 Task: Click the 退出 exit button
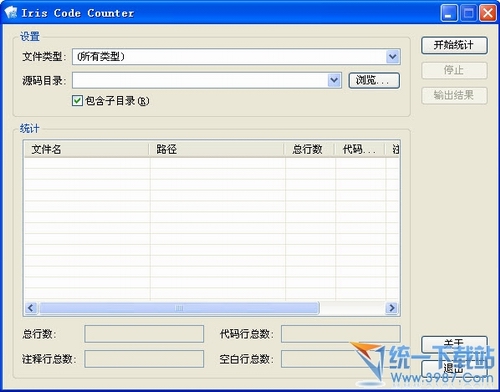coord(454,368)
